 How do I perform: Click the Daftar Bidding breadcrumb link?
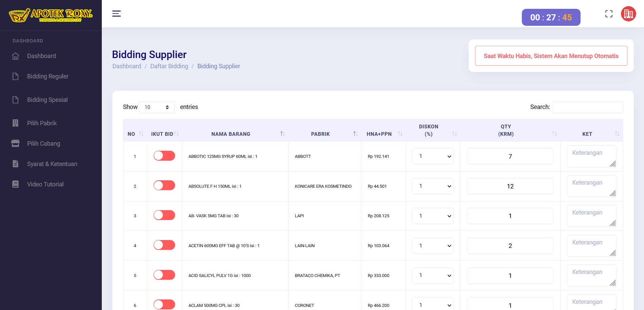169,66
